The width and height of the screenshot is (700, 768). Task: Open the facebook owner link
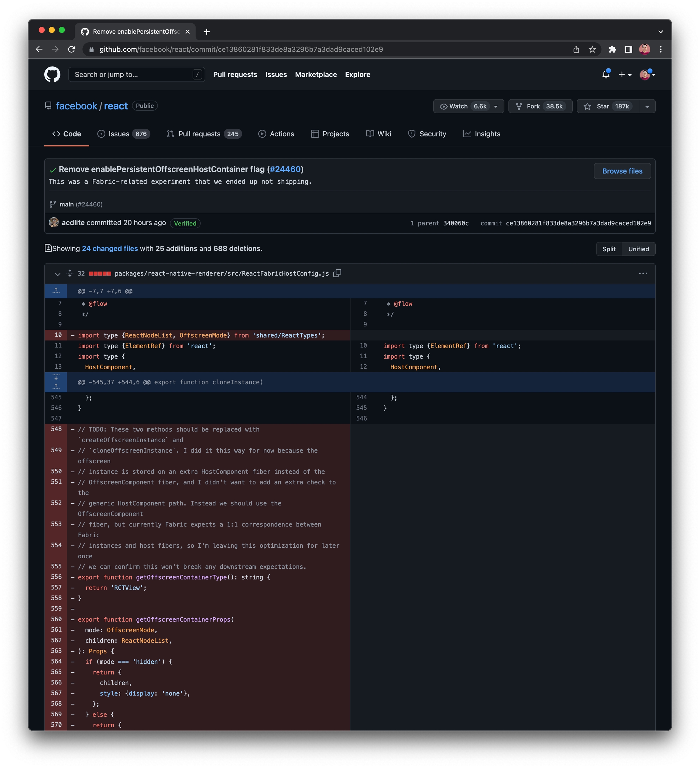[x=77, y=106]
